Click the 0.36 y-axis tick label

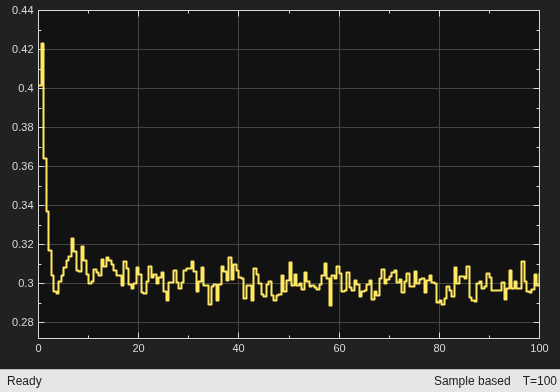[23, 166]
